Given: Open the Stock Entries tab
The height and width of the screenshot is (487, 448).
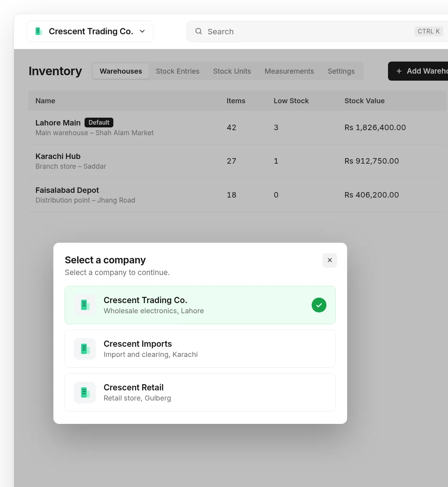Looking at the screenshot, I should pyautogui.click(x=178, y=71).
